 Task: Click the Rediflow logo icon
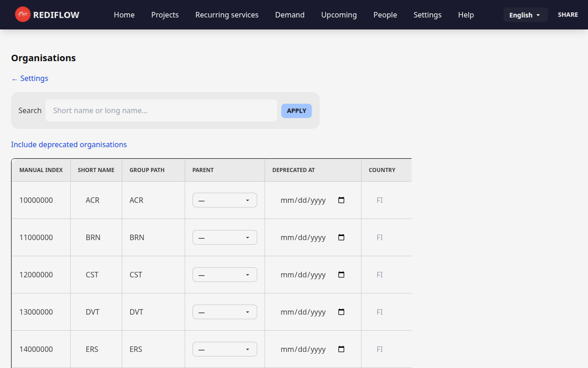tap(22, 14)
